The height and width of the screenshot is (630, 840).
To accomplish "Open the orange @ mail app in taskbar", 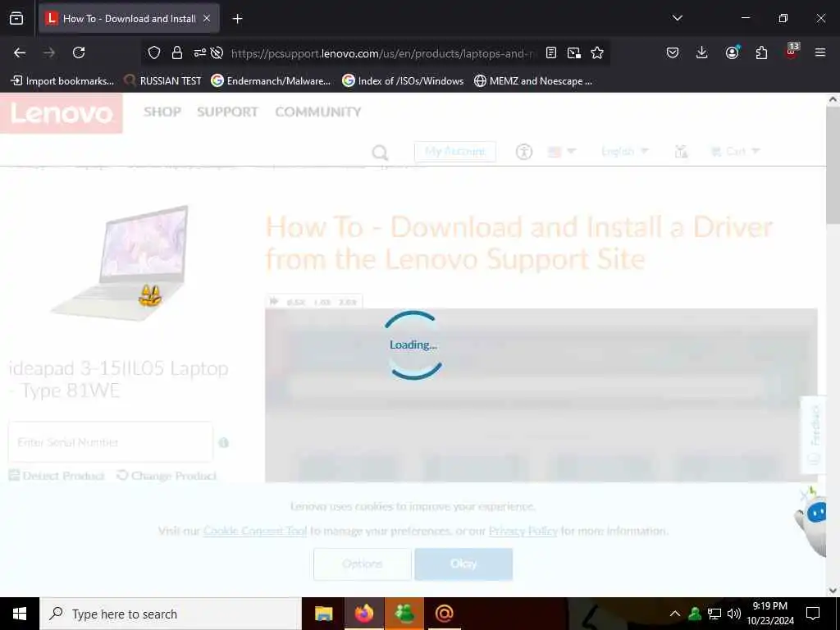I will (x=444, y=614).
